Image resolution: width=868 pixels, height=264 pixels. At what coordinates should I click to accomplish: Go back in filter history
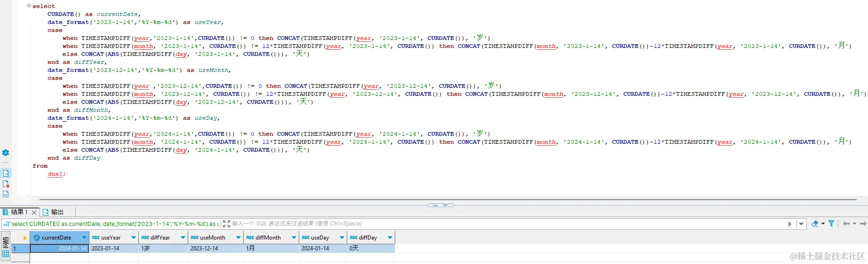click(846, 224)
